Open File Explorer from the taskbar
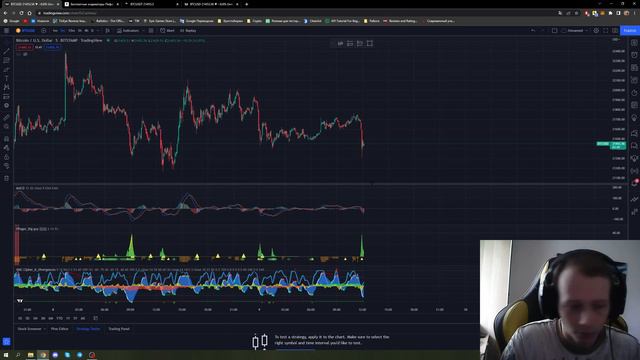This screenshot has height=360, width=640. (x=30, y=355)
